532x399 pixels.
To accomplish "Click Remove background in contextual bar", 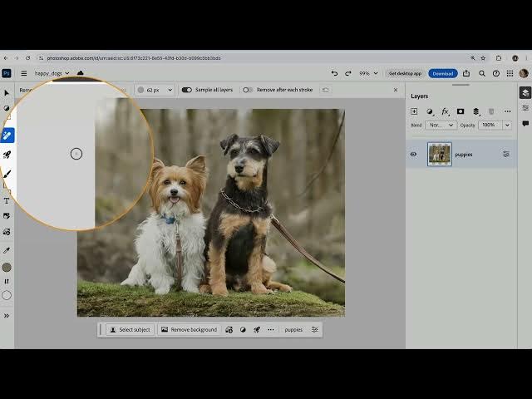I will 189,330.
